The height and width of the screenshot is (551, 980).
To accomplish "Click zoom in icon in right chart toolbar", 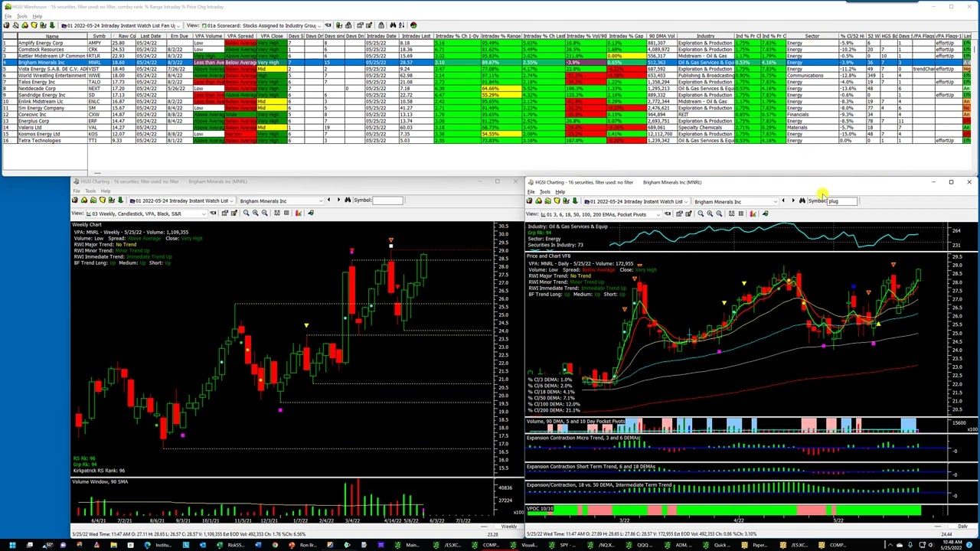I will click(710, 214).
